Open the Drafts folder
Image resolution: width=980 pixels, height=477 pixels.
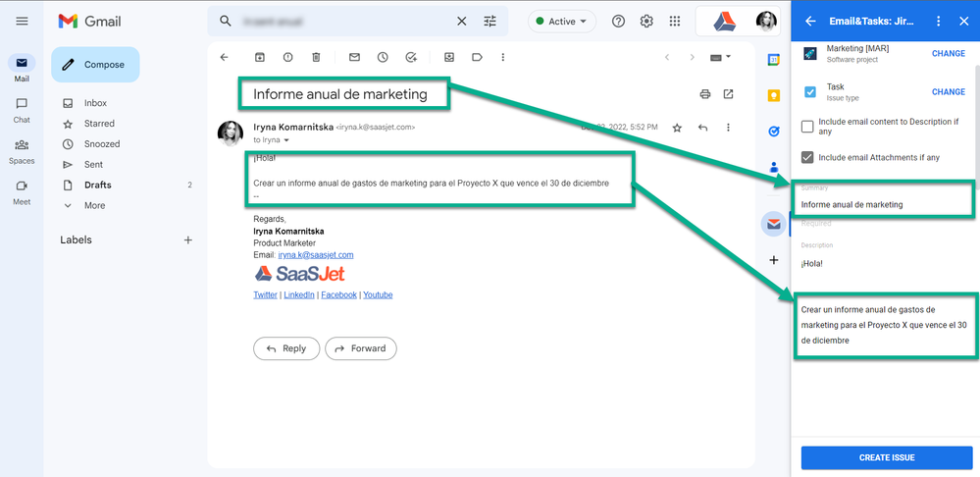[x=97, y=185]
